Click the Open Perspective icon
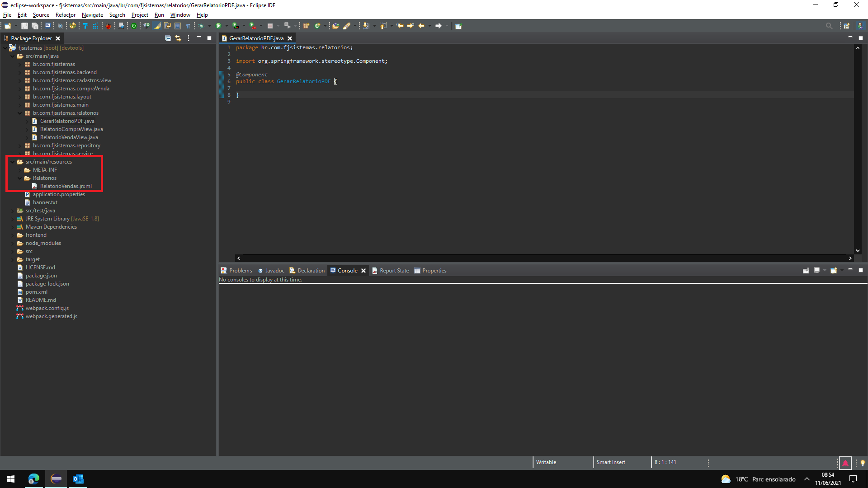The image size is (868, 488). (x=847, y=26)
